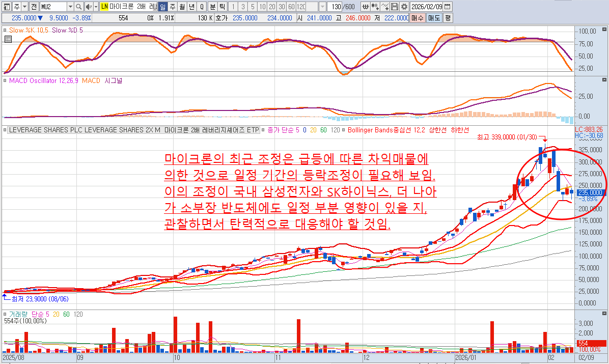Image resolution: width=609 pixels, height=364 pixels.
Task: Switch chart to 월 (monthly) period
Action: coord(181,7)
